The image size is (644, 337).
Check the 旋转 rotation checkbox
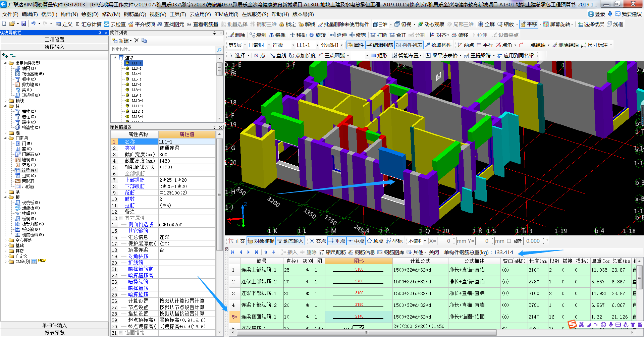[x=509, y=241]
